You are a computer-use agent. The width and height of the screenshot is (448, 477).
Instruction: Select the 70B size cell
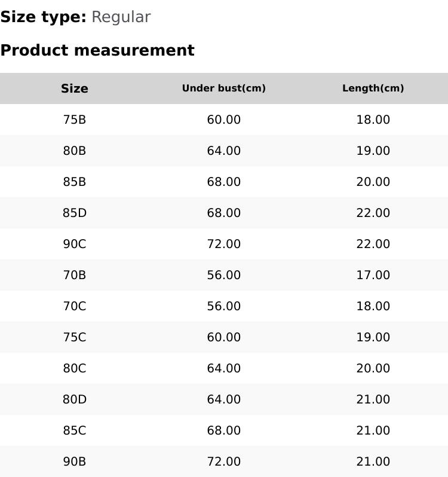75,275
